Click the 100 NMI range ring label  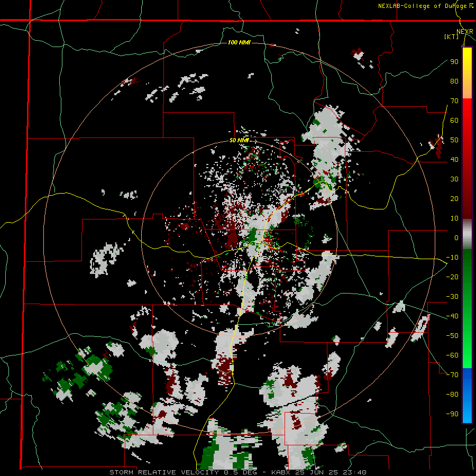(x=239, y=42)
